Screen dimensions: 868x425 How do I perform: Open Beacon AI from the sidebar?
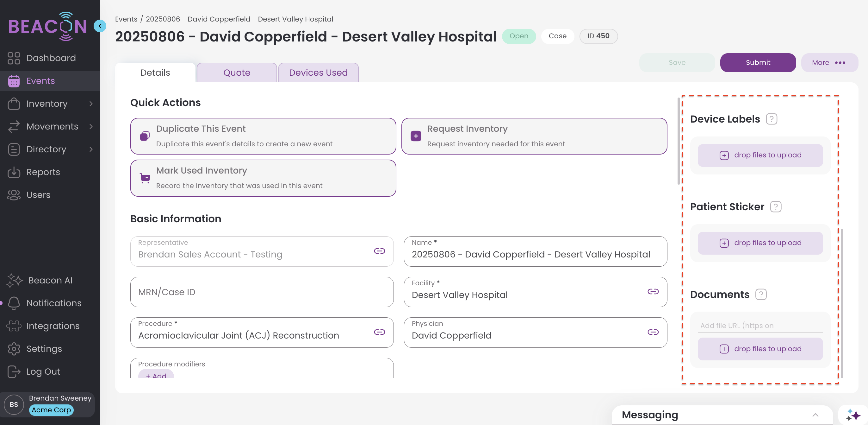[50, 280]
